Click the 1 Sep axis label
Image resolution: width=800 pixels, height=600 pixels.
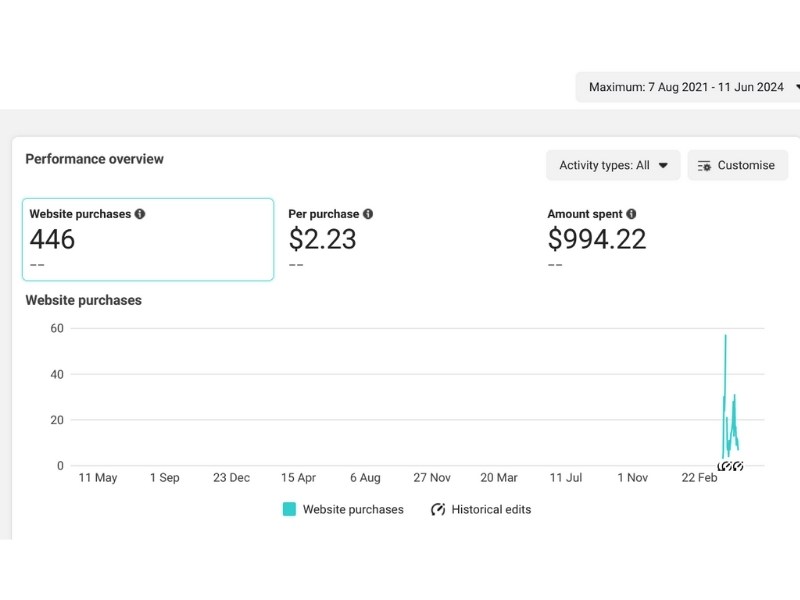[x=164, y=478]
